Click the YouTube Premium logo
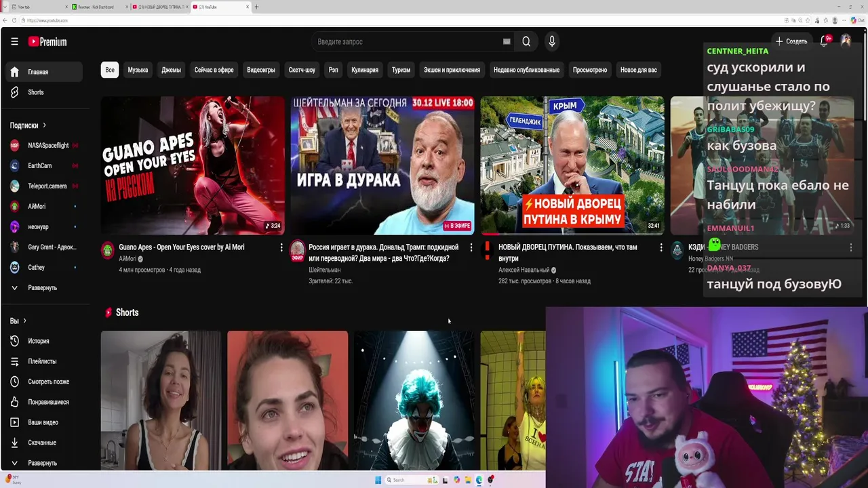Screen dimensions: 868x488 pos(47,42)
